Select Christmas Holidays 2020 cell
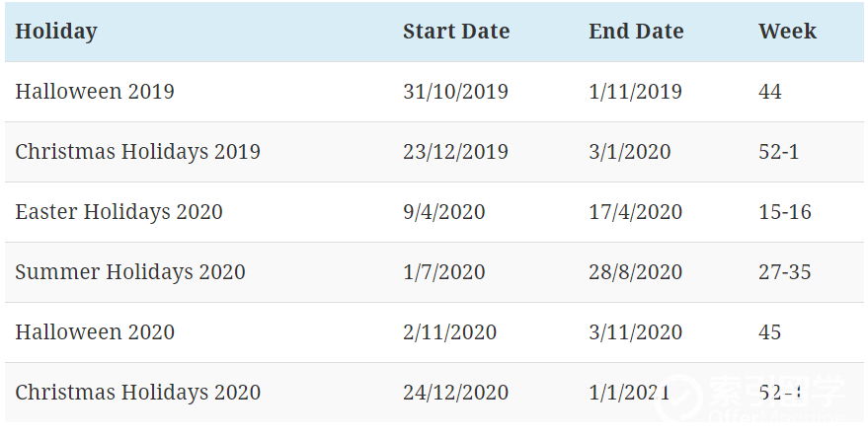Viewport: 868px width, 437px height. pos(138,393)
